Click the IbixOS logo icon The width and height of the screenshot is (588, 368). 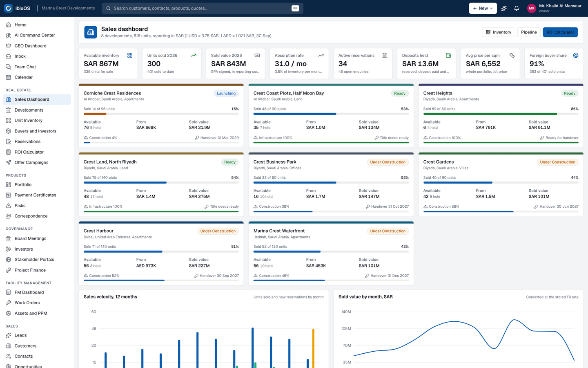click(x=8, y=8)
